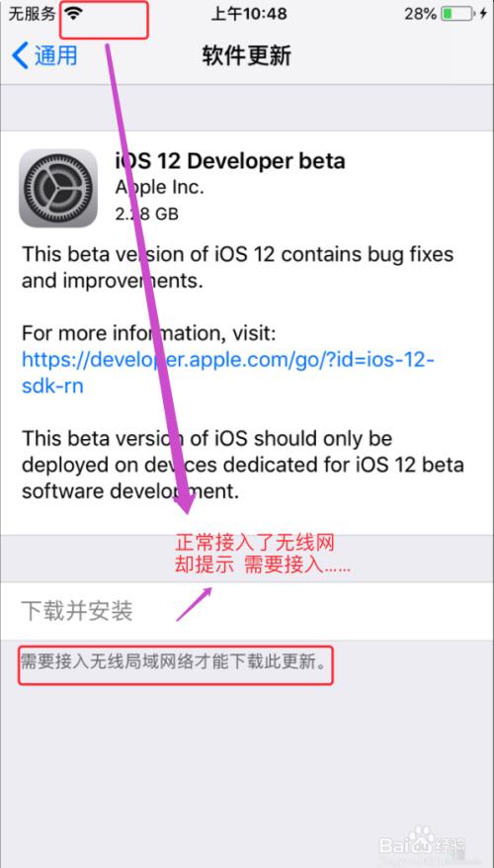Tap the 上午10:48 clock in status bar
This screenshot has height=868, width=494.
pos(249,14)
